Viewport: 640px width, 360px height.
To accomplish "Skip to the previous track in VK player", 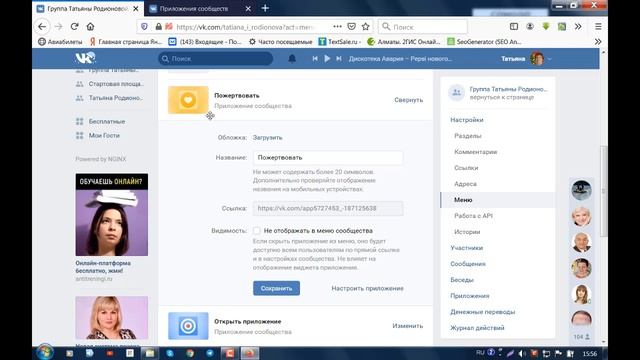I will tap(315, 59).
